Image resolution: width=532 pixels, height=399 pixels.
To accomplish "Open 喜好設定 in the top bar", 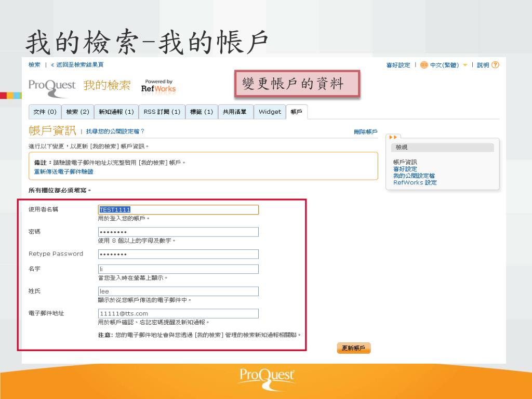I will [x=398, y=65].
